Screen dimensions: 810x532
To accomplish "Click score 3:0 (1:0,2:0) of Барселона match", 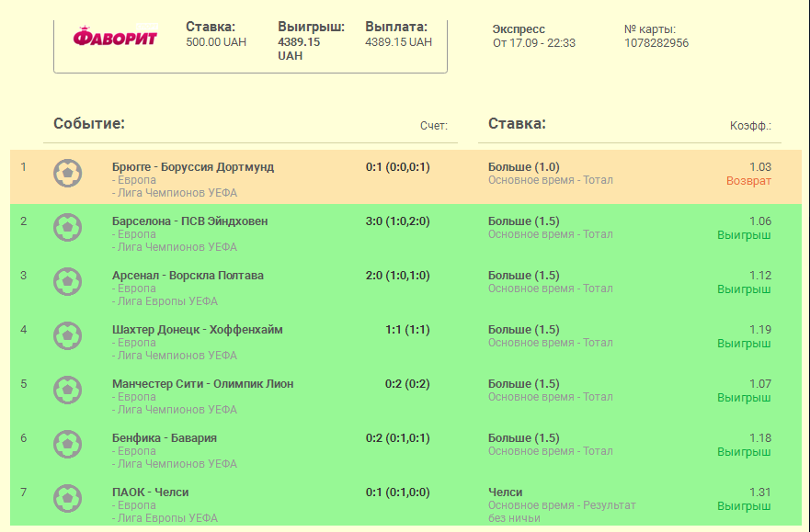I will (398, 221).
